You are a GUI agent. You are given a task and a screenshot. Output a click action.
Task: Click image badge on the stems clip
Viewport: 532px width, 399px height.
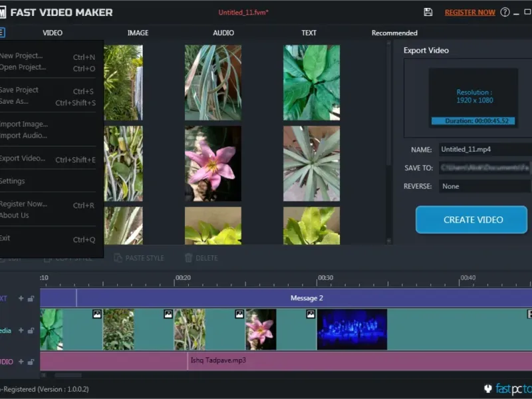239,314
